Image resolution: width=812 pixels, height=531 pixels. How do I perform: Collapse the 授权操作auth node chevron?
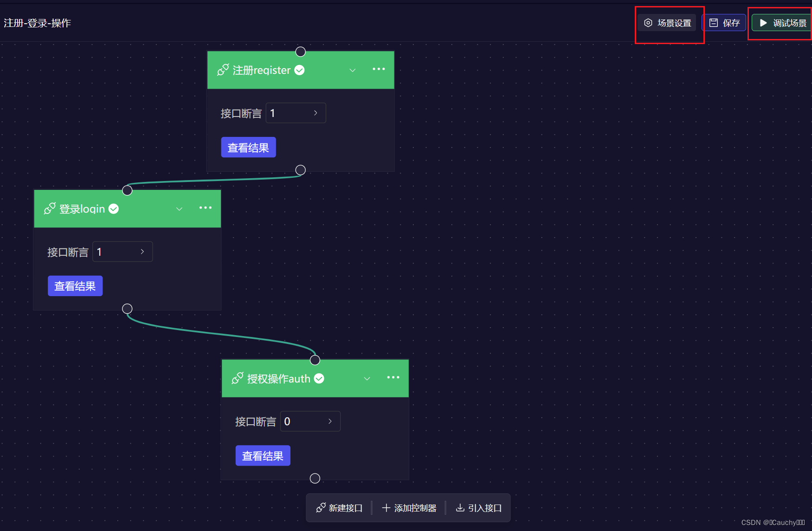(367, 379)
